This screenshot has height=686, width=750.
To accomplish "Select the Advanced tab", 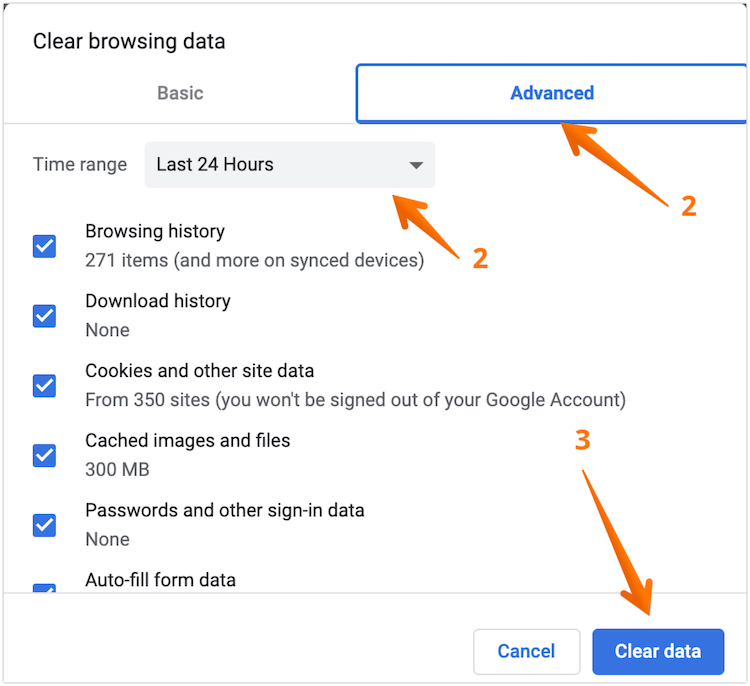I will coord(552,93).
